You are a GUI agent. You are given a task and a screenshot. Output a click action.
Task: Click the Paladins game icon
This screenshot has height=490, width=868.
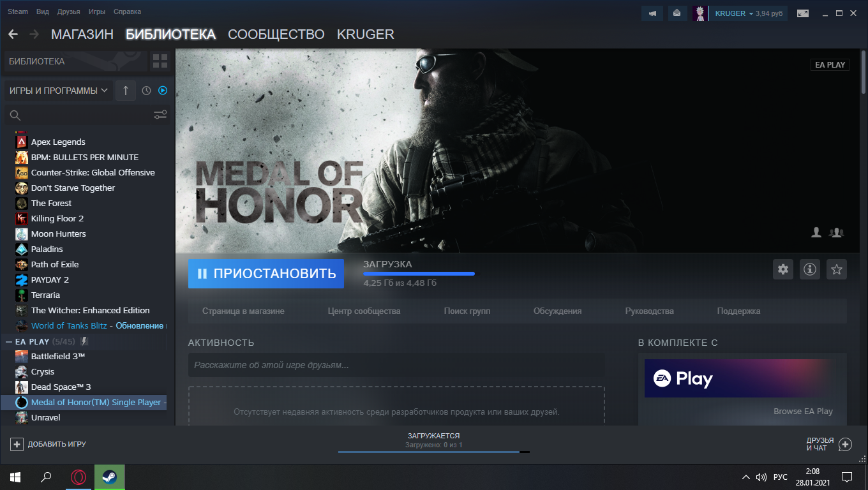coord(22,249)
